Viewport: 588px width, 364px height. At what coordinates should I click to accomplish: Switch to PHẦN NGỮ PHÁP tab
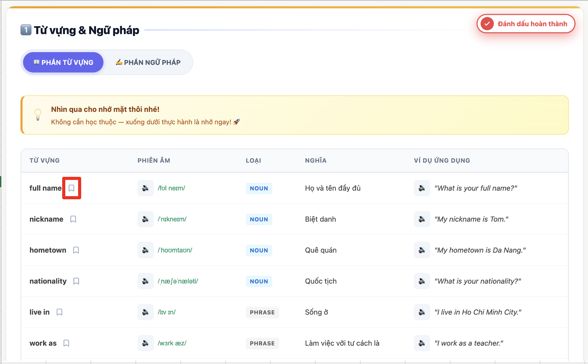(x=148, y=63)
